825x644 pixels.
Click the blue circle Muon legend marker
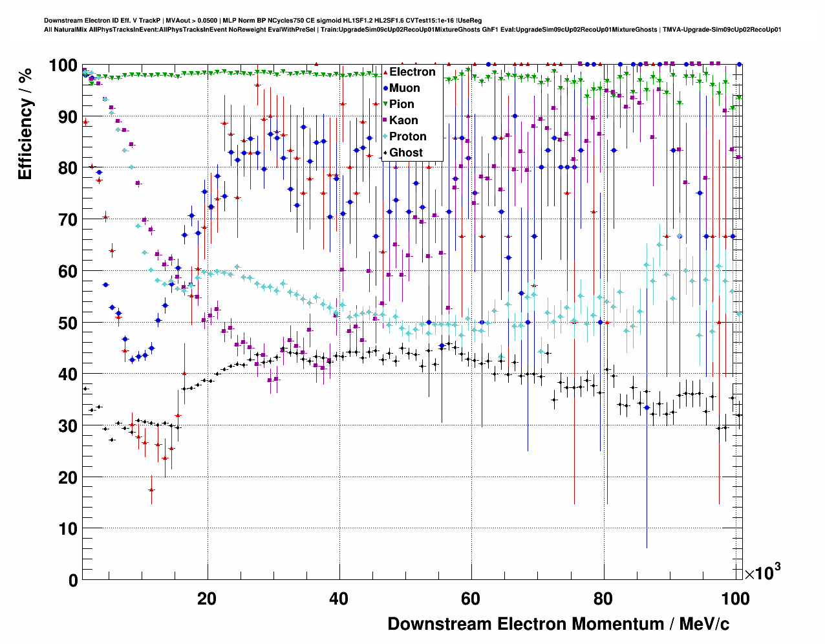[385, 88]
